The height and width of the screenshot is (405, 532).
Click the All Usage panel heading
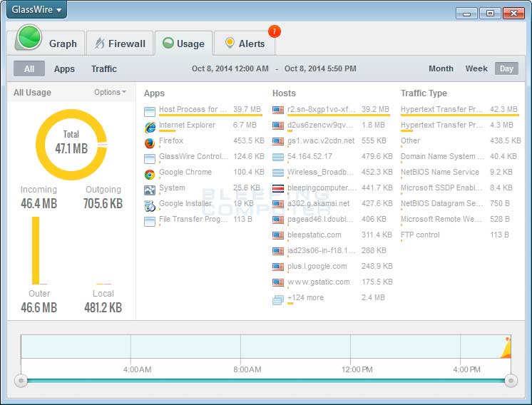pyautogui.click(x=32, y=92)
